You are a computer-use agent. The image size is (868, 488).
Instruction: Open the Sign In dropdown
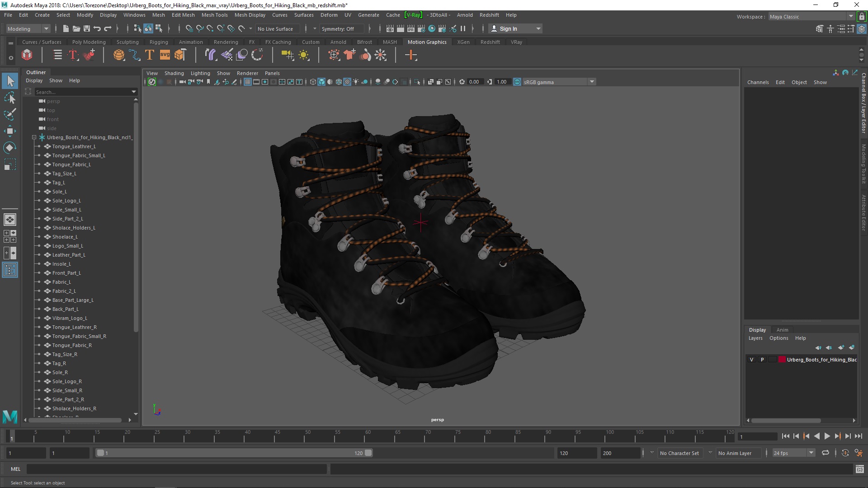coord(515,28)
